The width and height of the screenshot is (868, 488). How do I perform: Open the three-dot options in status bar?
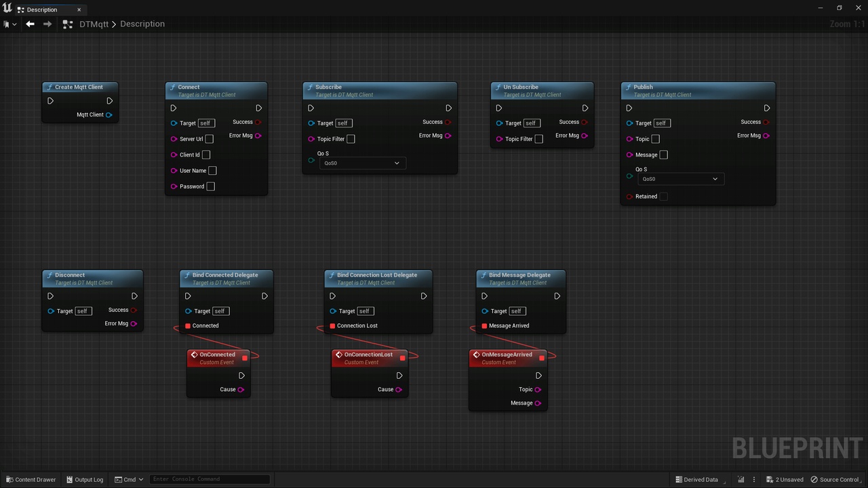tap(753, 479)
